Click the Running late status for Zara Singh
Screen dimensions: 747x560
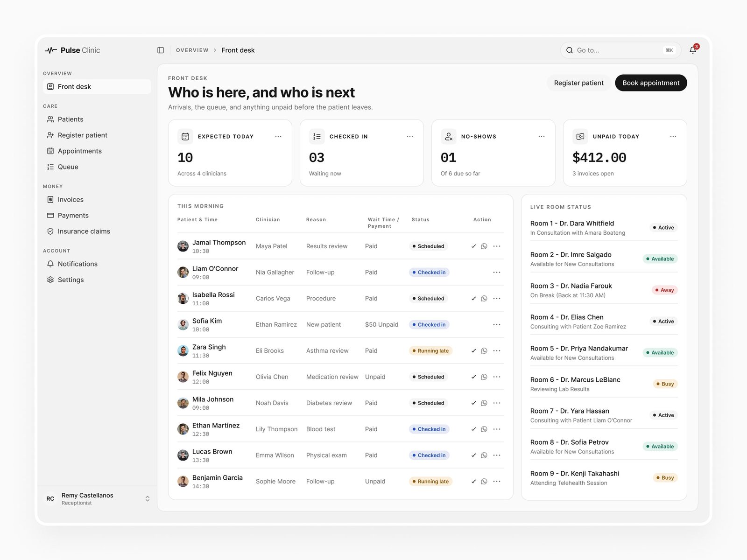(430, 350)
